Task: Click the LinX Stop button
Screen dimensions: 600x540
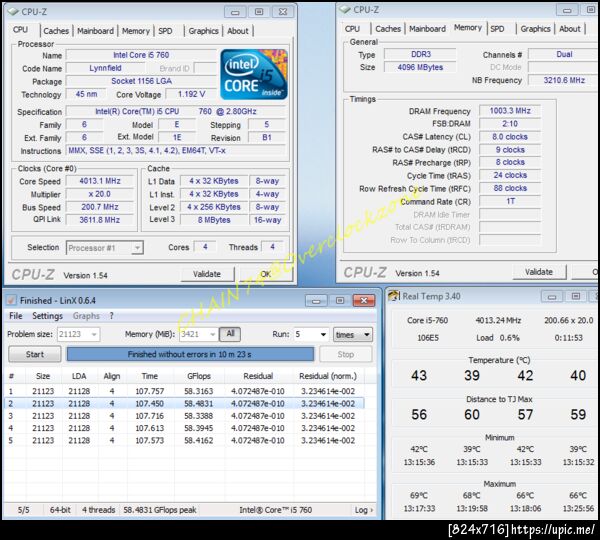Action: 346,354
